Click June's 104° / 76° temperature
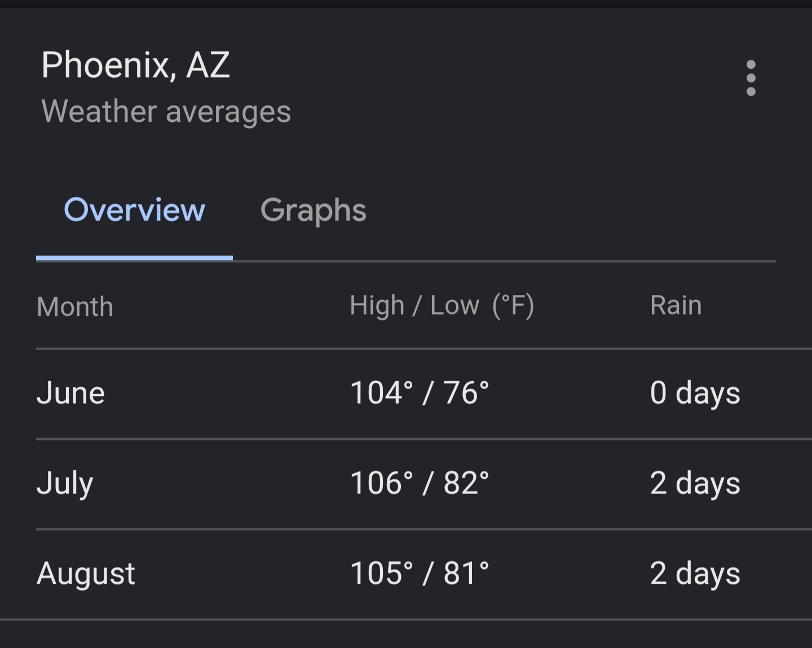The width and height of the screenshot is (812, 648). (x=420, y=393)
